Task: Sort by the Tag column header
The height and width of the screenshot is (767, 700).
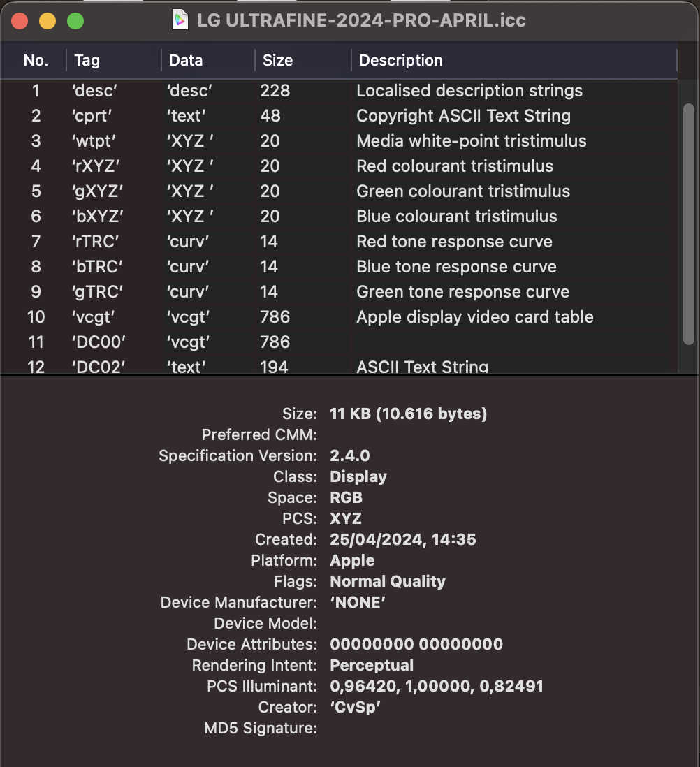Action: point(87,61)
